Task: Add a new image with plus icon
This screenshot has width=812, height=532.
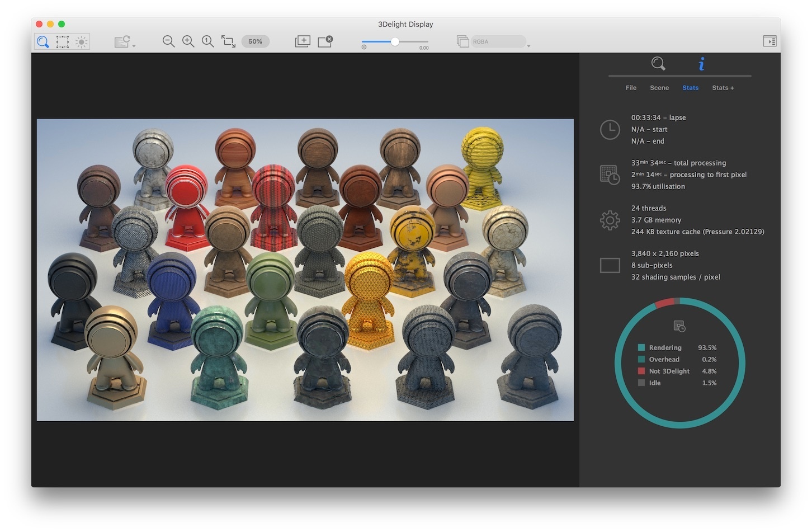Action: 303,41
